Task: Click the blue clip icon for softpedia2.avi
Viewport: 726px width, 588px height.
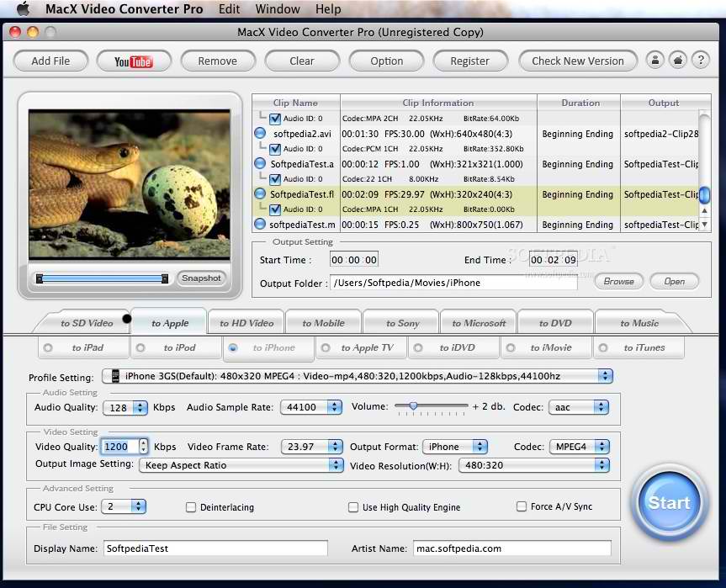Action: [260, 134]
